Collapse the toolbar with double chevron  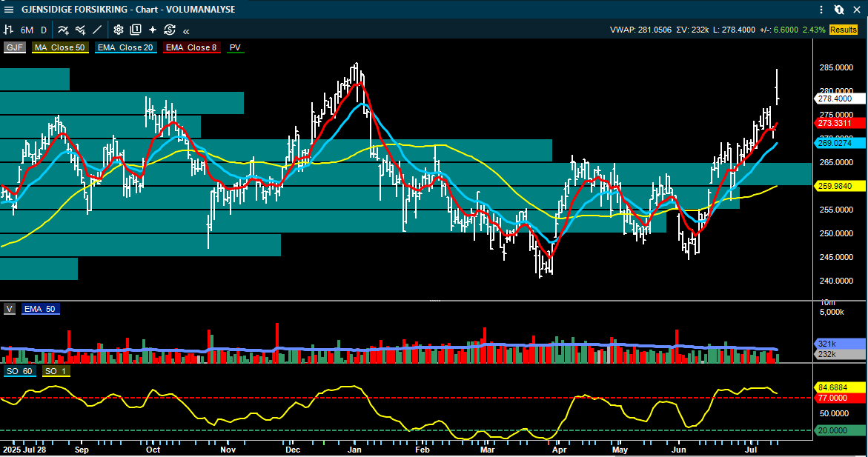[x=186, y=31]
